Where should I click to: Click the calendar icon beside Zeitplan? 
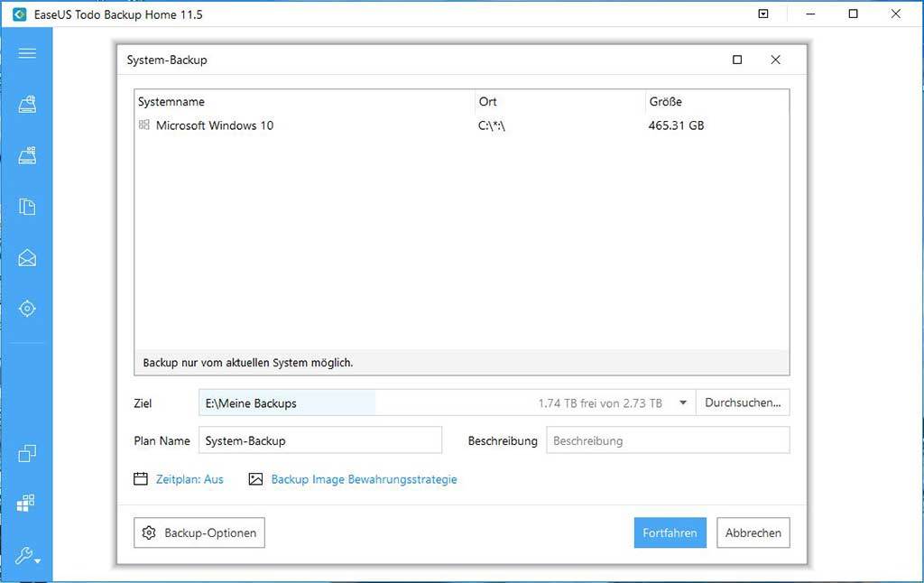click(140, 478)
